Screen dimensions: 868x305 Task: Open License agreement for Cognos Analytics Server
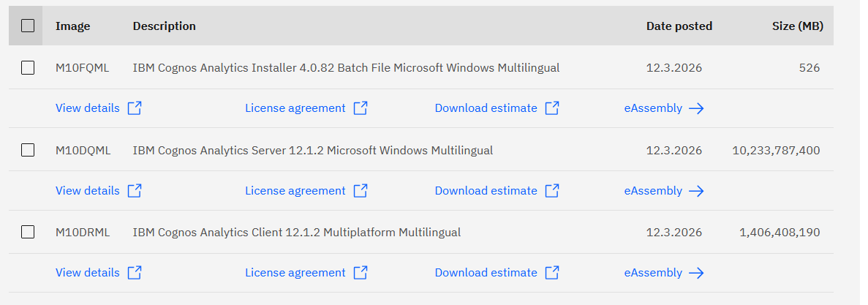295,191
